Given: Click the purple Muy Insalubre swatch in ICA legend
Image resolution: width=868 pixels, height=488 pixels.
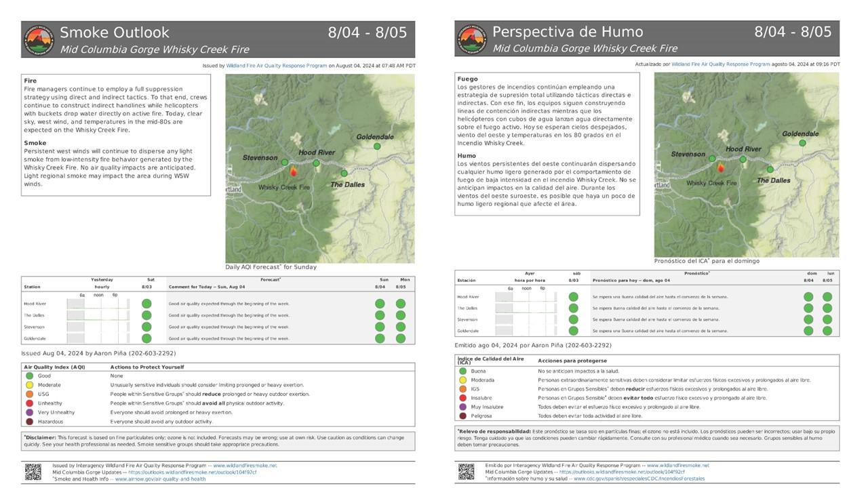Looking at the screenshot, I should tap(462, 407).
